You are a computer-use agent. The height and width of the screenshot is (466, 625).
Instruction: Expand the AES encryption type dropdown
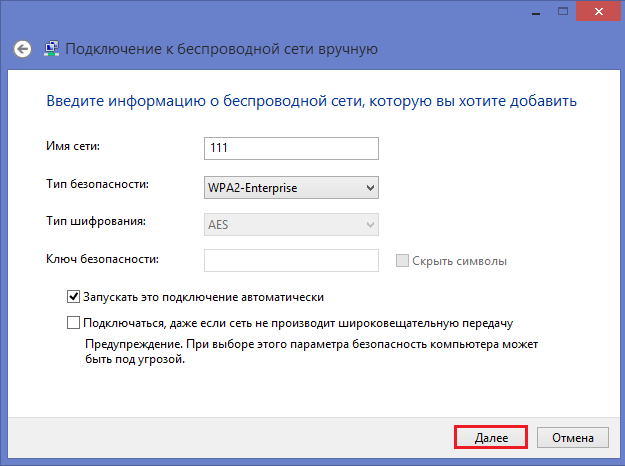click(x=291, y=224)
